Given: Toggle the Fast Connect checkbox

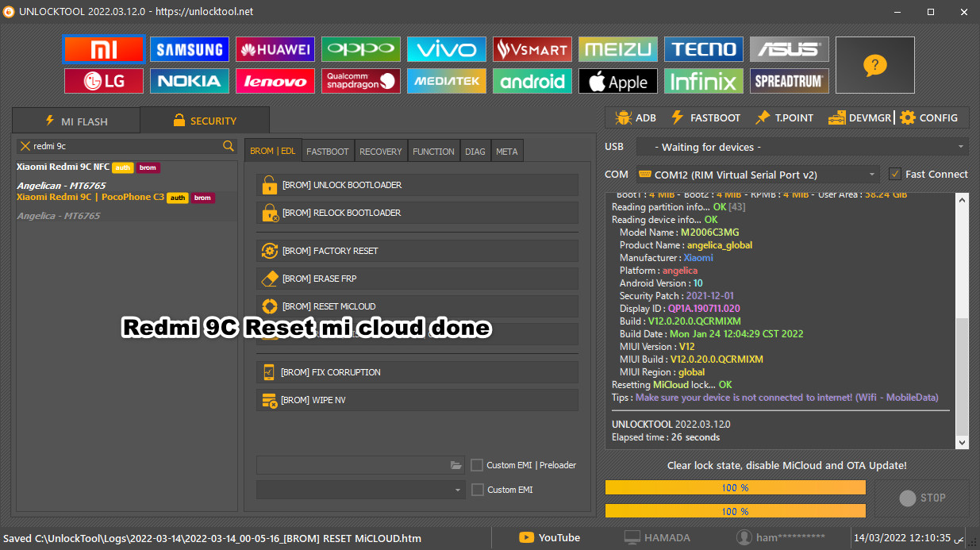Looking at the screenshot, I should [895, 174].
